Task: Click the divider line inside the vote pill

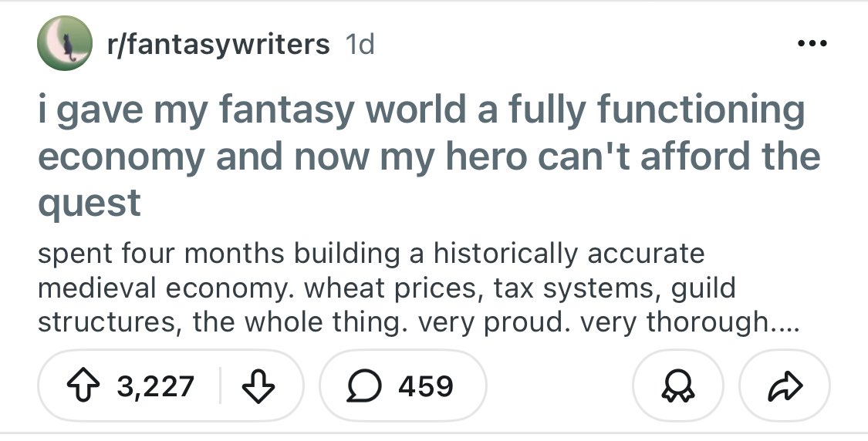Action: tap(221, 385)
